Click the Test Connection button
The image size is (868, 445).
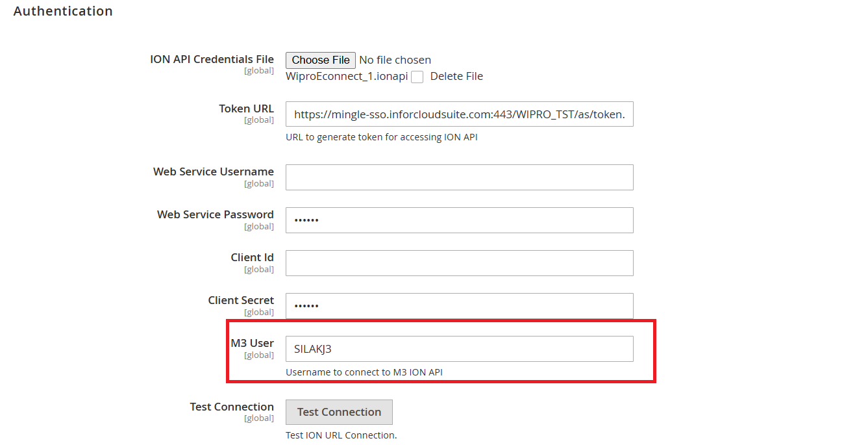click(339, 412)
